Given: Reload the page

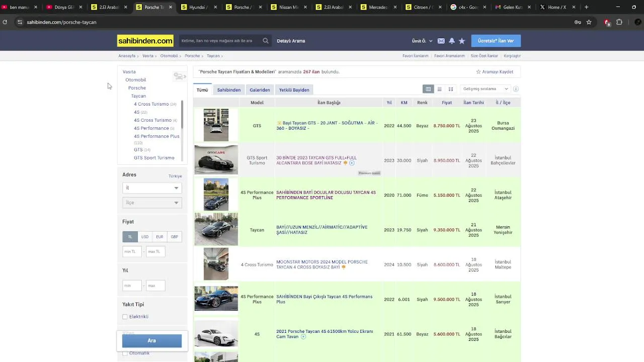Looking at the screenshot, I should [5, 22].
